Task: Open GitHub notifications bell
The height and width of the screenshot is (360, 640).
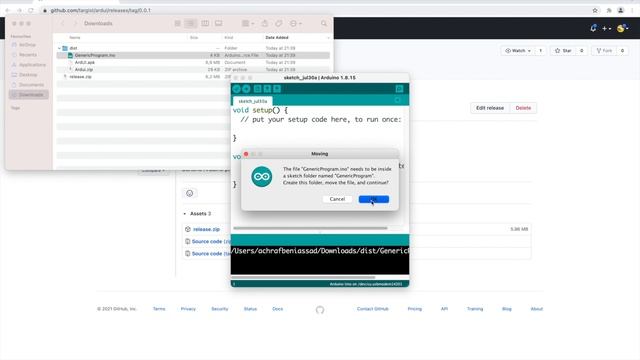Action: pos(593,28)
